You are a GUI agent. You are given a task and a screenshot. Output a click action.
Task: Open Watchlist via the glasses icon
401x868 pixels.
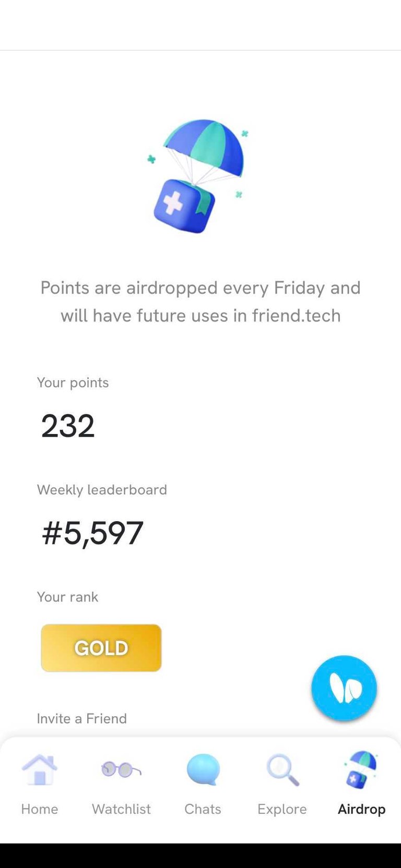click(121, 769)
